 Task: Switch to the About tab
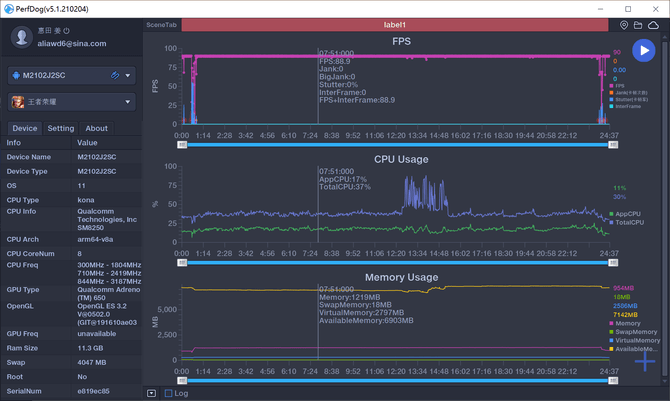pyautogui.click(x=97, y=128)
